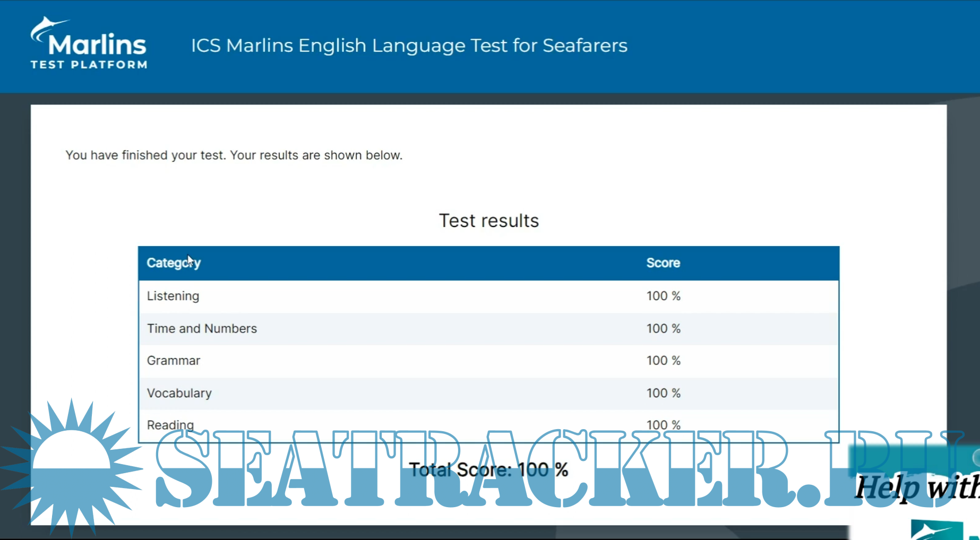
Task: Click the Grammar 100 % score
Action: click(663, 361)
